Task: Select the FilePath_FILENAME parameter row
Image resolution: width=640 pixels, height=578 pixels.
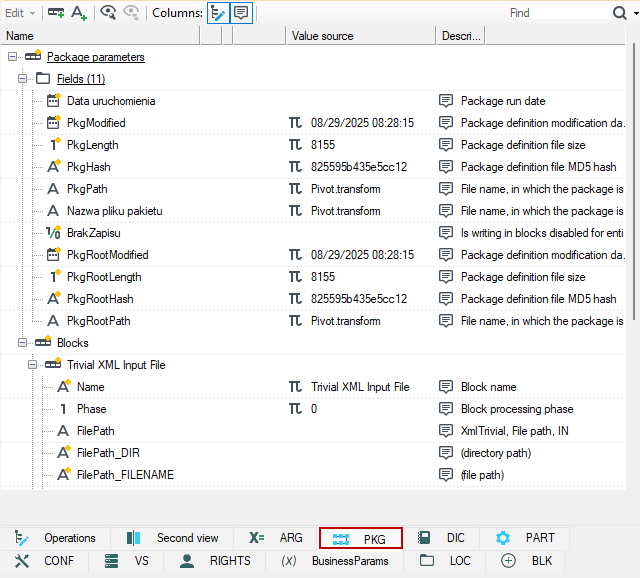Action: tap(313, 475)
